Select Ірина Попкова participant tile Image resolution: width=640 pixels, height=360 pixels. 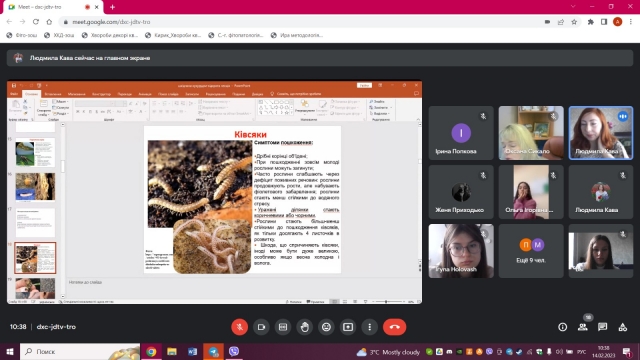pos(461,133)
